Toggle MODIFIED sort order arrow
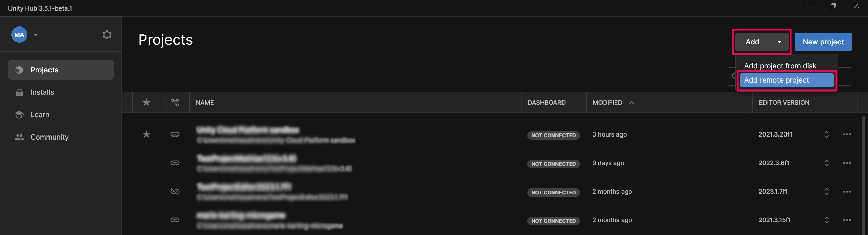This screenshot has height=235, width=868. pyautogui.click(x=631, y=103)
